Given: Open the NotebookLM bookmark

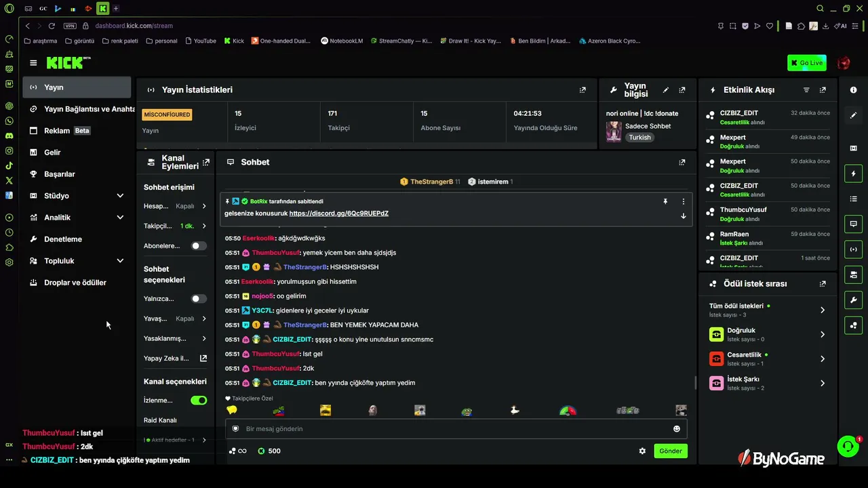Looking at the screenshot, I should pos(342,41).
